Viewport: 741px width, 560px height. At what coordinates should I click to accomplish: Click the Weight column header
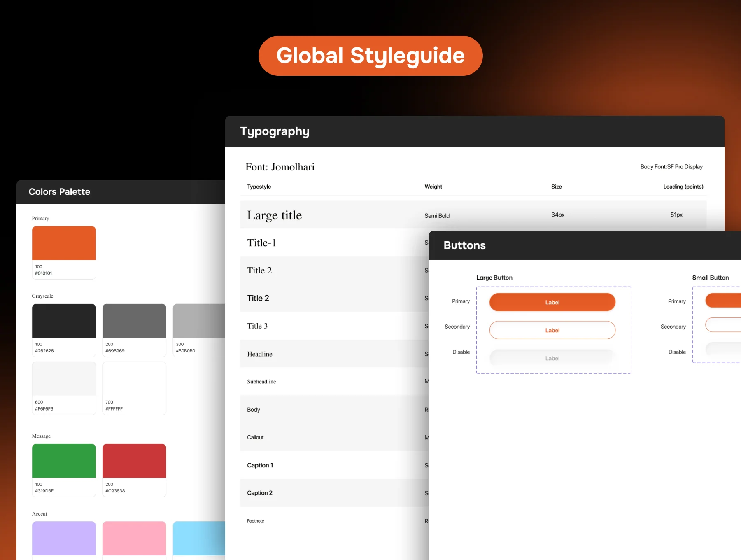tap(433, 187)
